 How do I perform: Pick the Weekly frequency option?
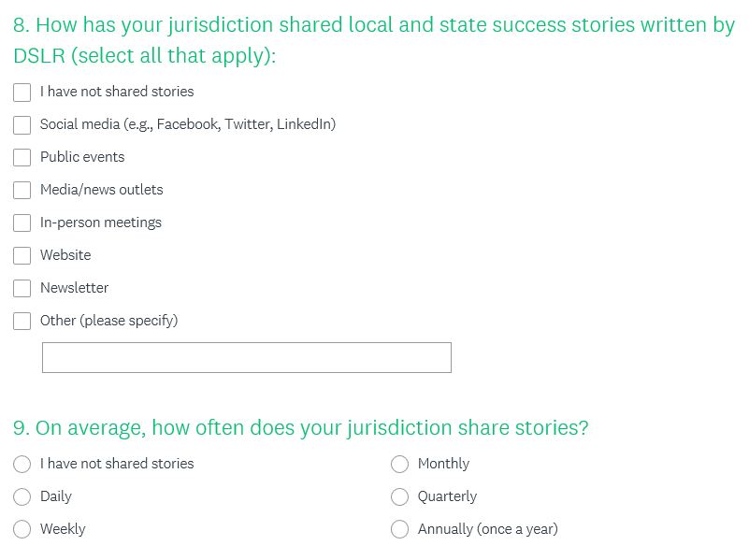(x=22, y=530)
